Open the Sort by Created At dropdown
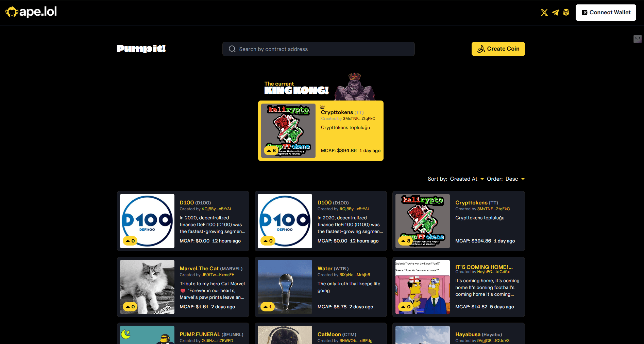The image size is (644, 344). [x=467, y=179]
